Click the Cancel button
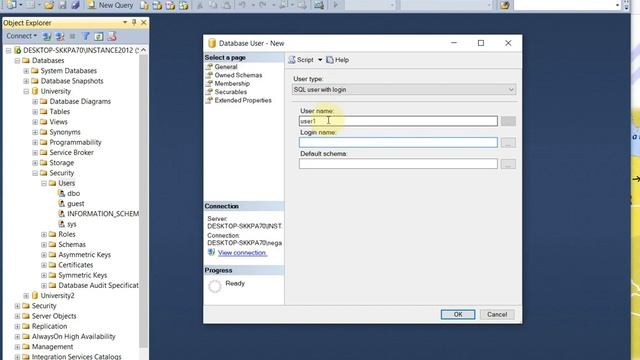 (x=497, y=314)
